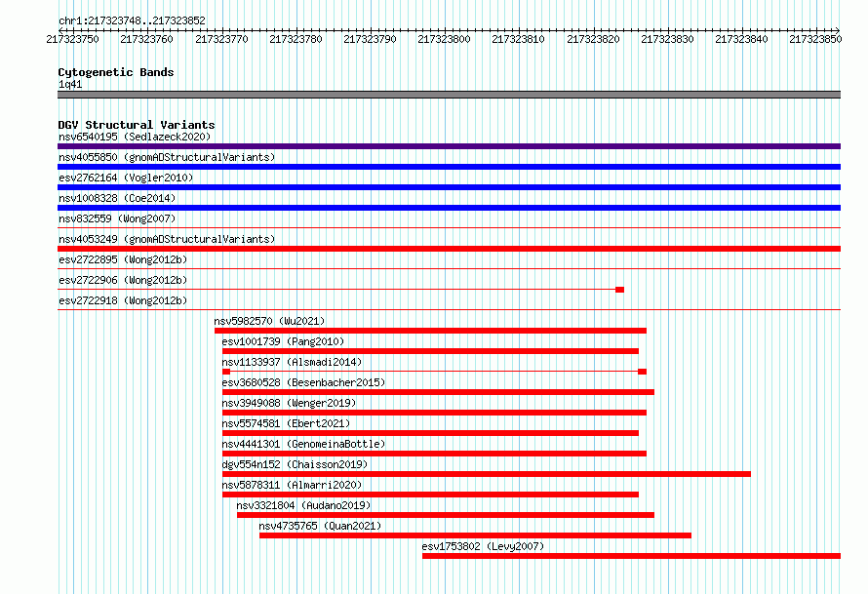Click the red bar under nsv3321804
Viewport: 868px width, 594px height.
pos(446,515)
